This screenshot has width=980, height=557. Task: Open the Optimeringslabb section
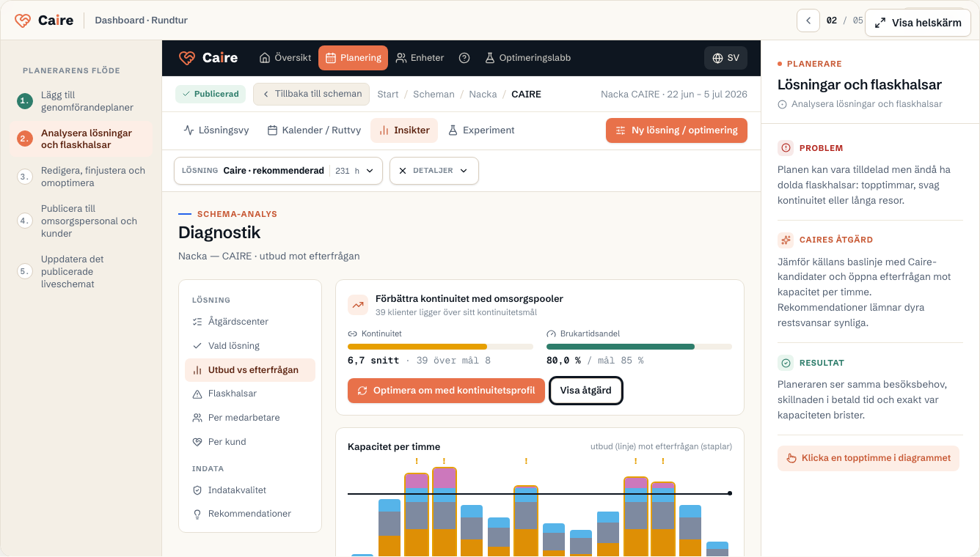click(527, 58)
